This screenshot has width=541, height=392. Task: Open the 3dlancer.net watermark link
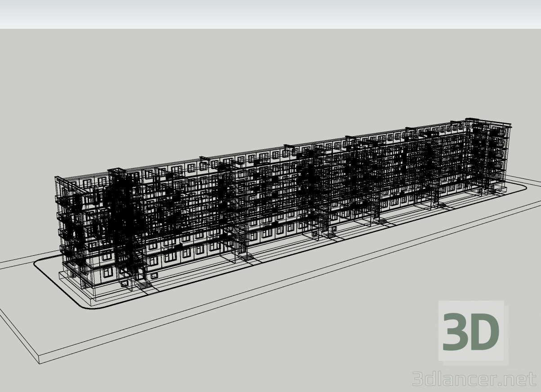pos(474,379)
